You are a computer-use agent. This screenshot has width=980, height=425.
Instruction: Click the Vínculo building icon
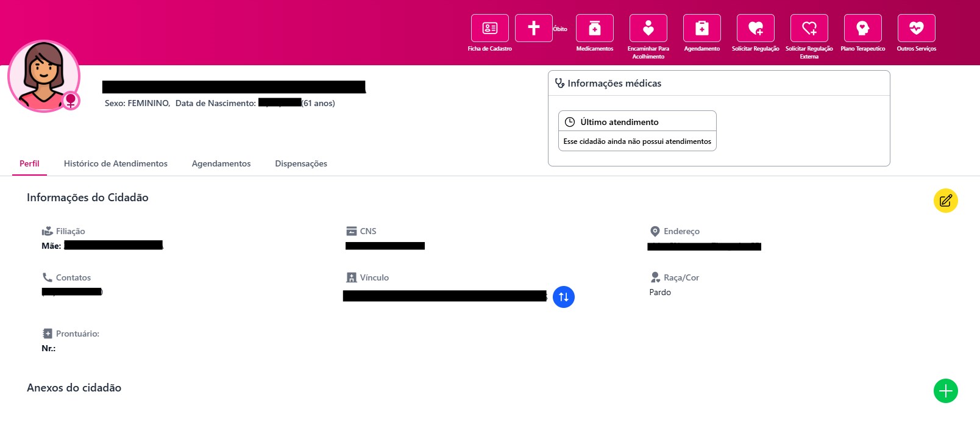[351, 277]
